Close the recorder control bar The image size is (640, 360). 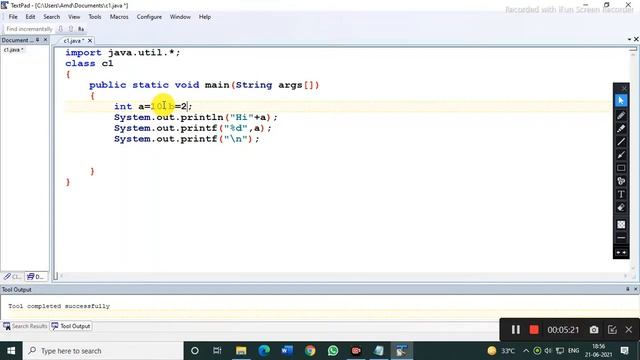[x=629, y=330]
